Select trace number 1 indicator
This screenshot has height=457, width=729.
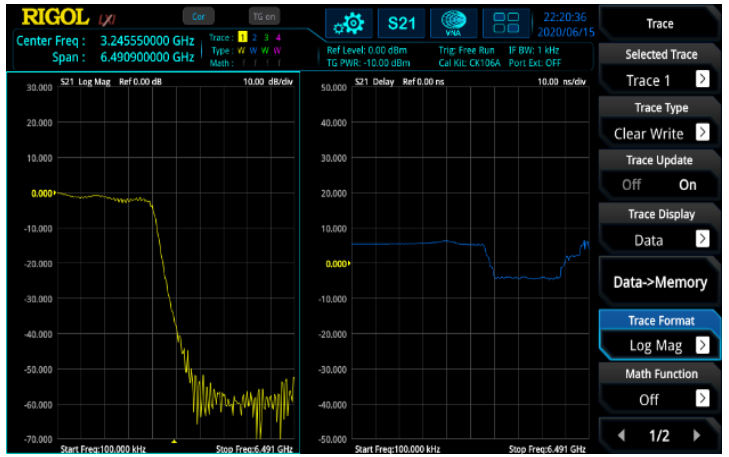(x=242, y=37)
